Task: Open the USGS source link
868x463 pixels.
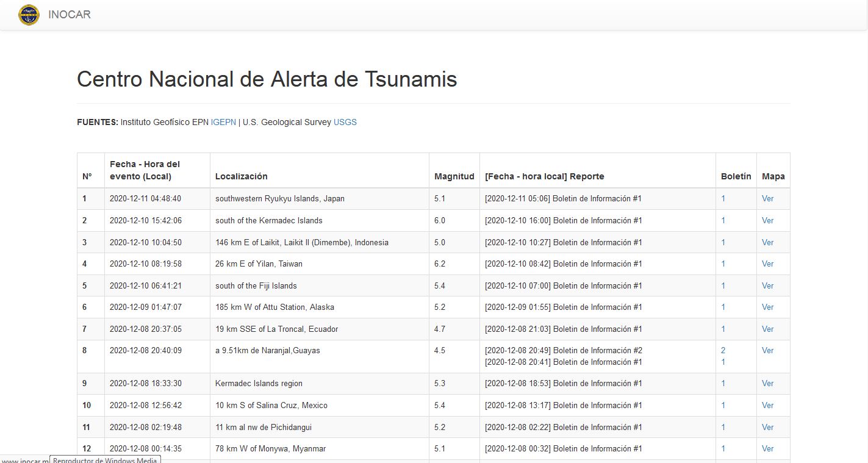Action: point(345,122)
